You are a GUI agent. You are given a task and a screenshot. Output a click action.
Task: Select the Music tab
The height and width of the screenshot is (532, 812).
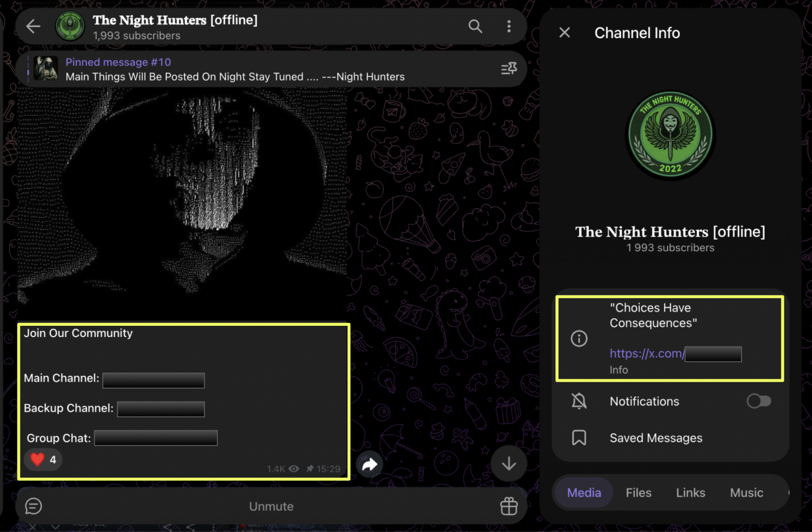coord(747,493)
